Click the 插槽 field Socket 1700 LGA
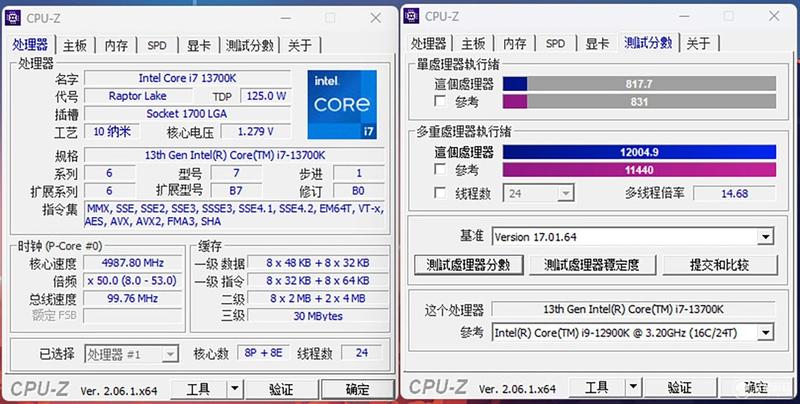This screenshot has width=800, height=404. pyautogui.click(x=187, y=113)
